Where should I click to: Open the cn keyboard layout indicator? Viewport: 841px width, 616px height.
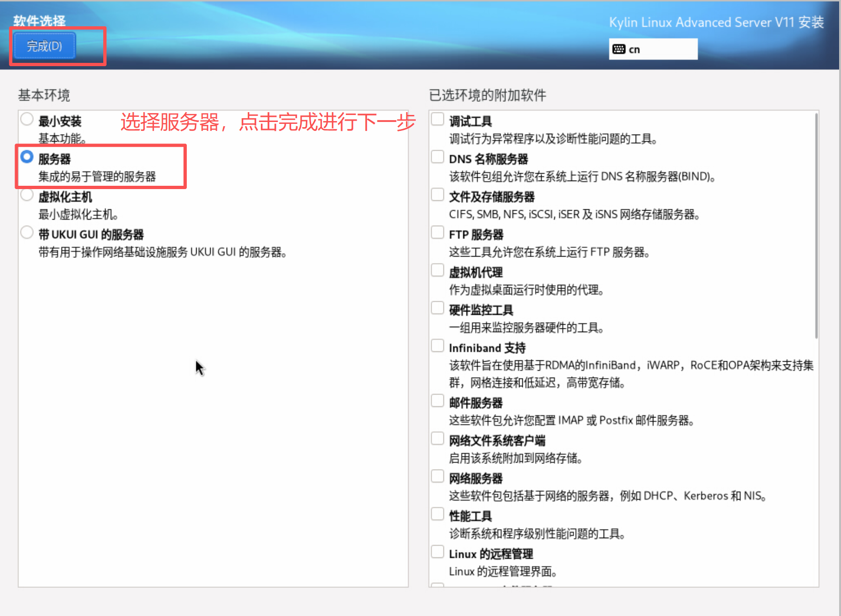tap(652, 49)
